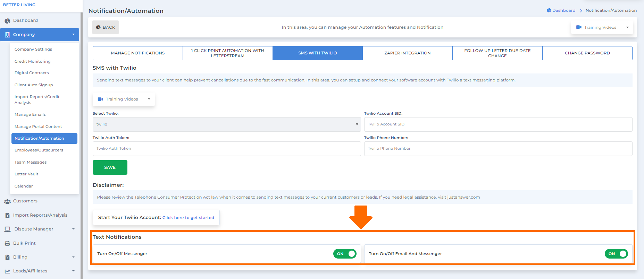Select the SMS with Twilio tab
The image size is (644, 279).
coord(318,53)
